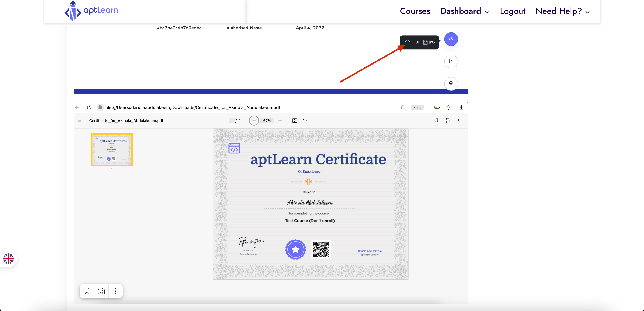Click the Of Excellence subtitle
Viewport: 644px width, 311px height.
309,171
